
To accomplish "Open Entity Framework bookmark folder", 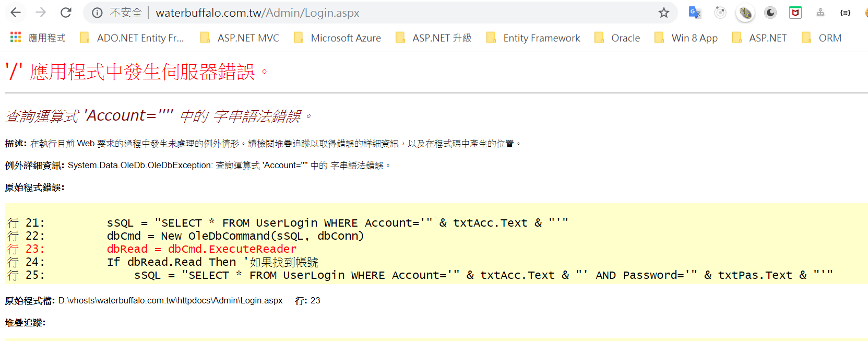I will (x=533, y=38).
